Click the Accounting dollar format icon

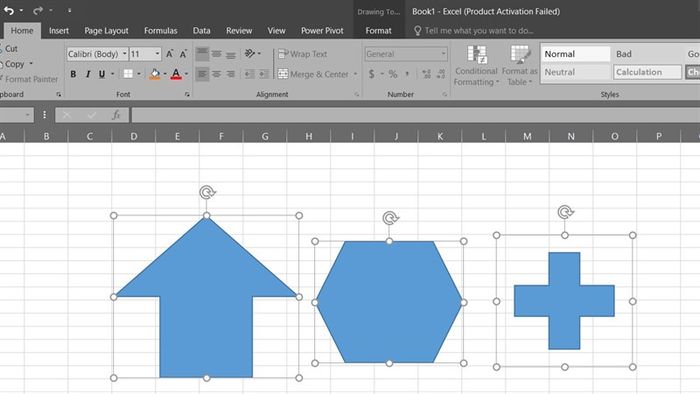coord(371,74)
